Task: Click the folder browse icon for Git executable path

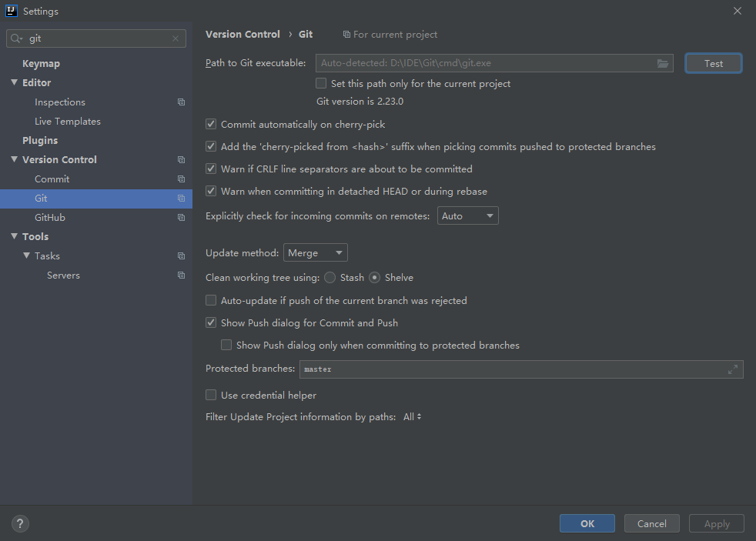Action: coord(663,63)
